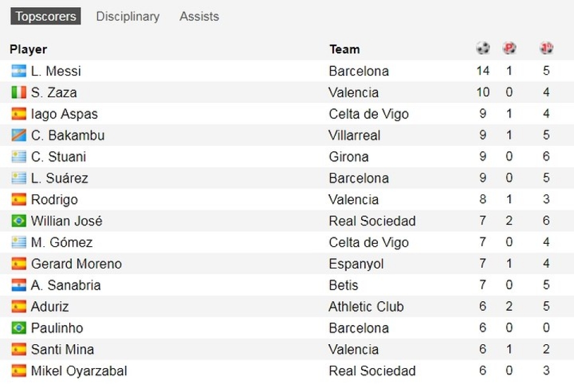Viewport: 574px width, 392px height.
Task: Open the Girona team link
Action: [x=349, y=157]
